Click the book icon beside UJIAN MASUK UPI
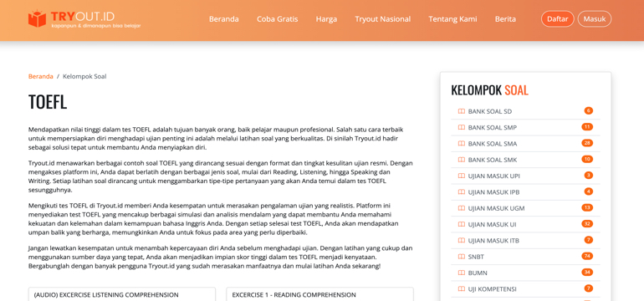 (461, 176)
